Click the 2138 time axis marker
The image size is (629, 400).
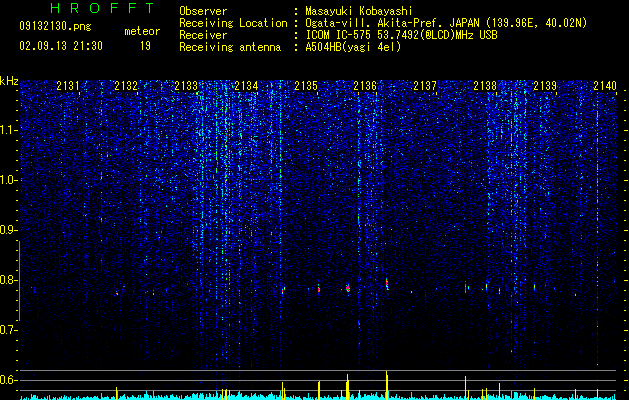[x=485, y=85]
